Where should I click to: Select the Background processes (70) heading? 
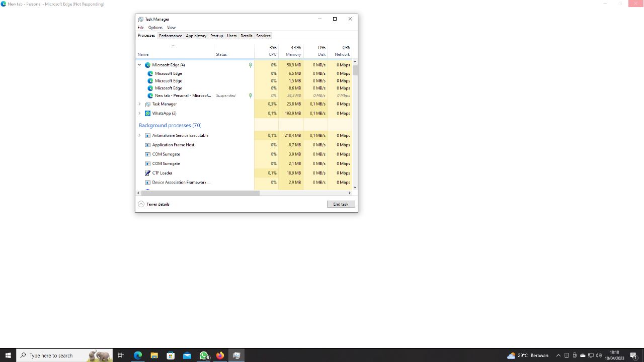170,125
